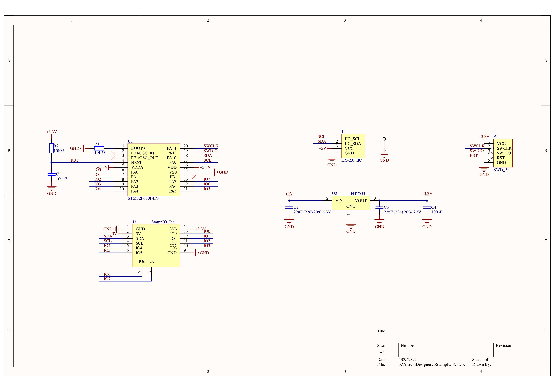Click the StampIO.SchDoc file path
The height and width of the screenshot is (392, 555).
[x=432, y=364]
